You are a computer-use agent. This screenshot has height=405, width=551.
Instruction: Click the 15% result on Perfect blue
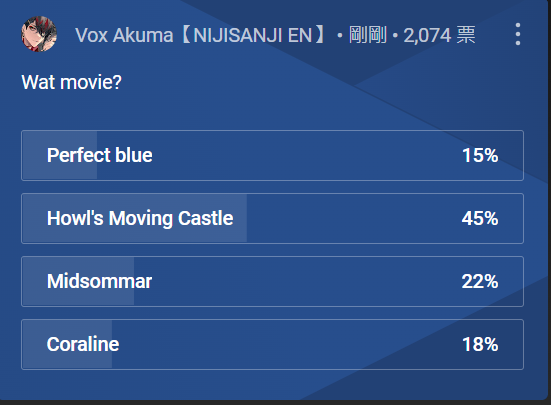coord(480,155)
